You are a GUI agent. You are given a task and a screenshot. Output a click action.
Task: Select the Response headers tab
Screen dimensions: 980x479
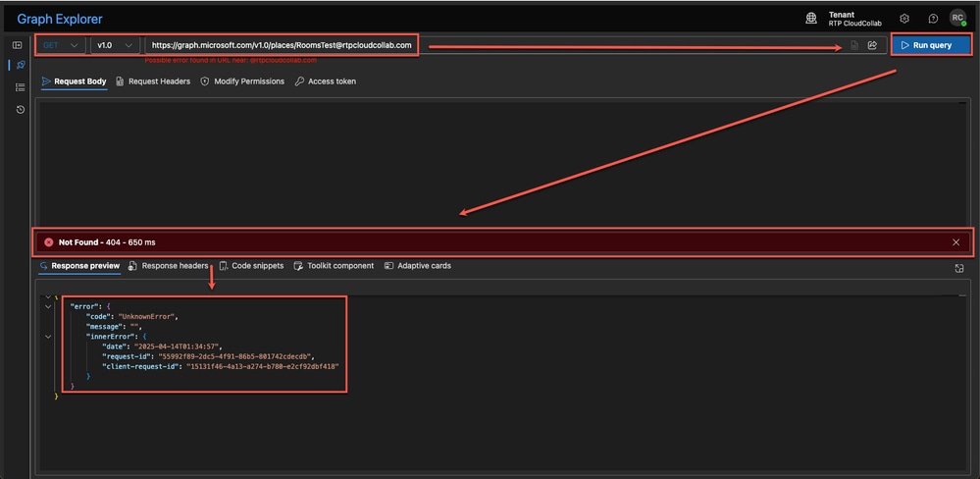(168, 266)
